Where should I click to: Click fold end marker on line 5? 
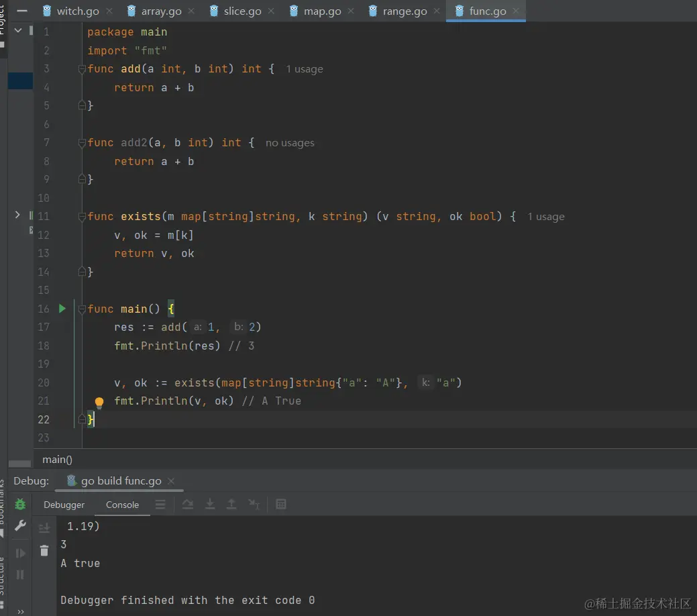point(82,105)
